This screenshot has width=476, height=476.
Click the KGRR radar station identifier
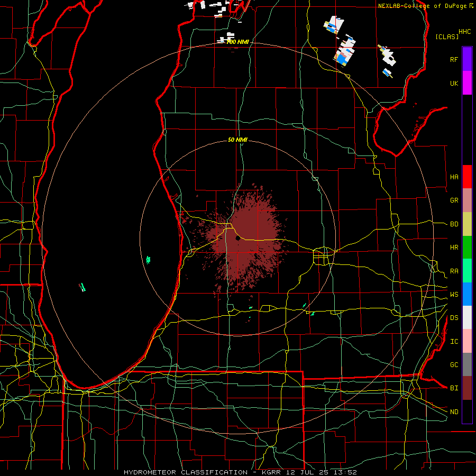(x=271, y=472)
